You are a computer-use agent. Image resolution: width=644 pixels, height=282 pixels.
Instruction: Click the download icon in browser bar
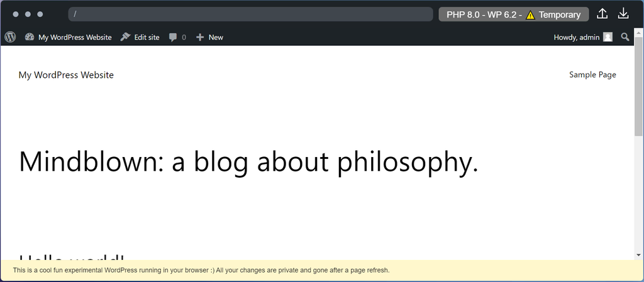623,14
